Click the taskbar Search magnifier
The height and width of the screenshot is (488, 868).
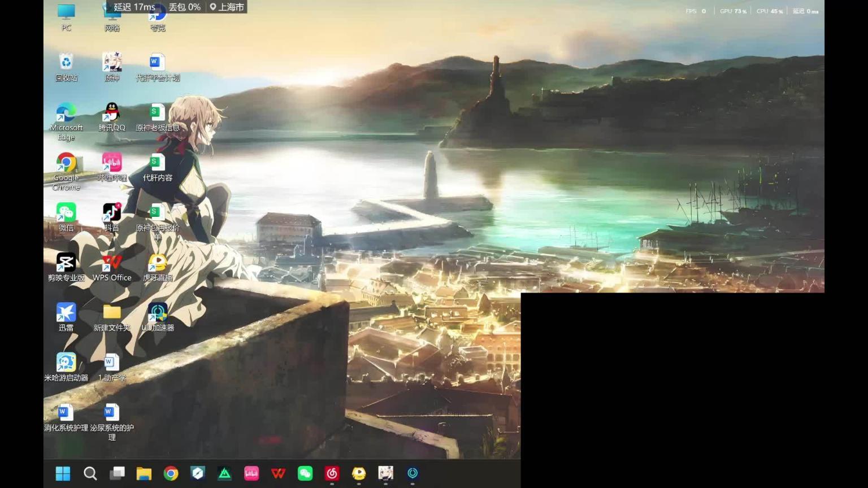90,473
